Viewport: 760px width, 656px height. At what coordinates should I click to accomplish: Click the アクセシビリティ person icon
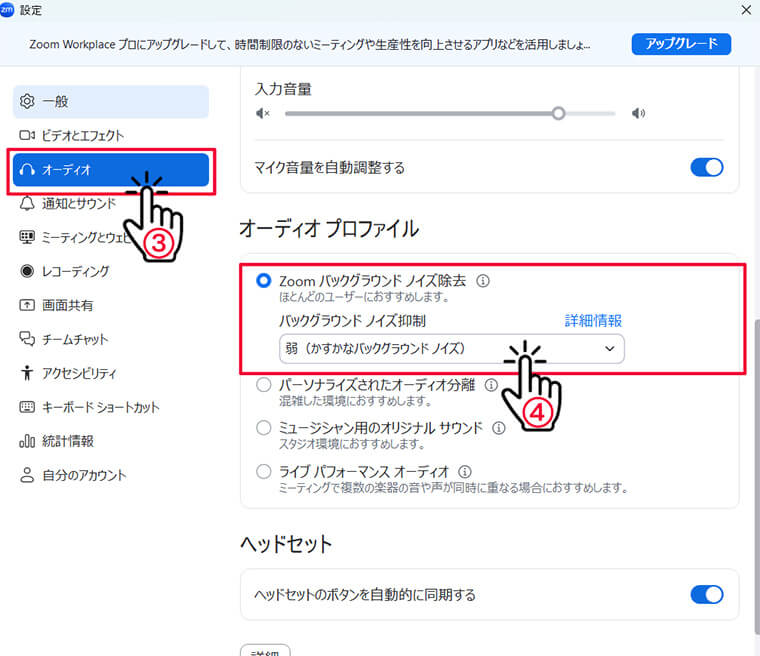(x=28, y=373)
